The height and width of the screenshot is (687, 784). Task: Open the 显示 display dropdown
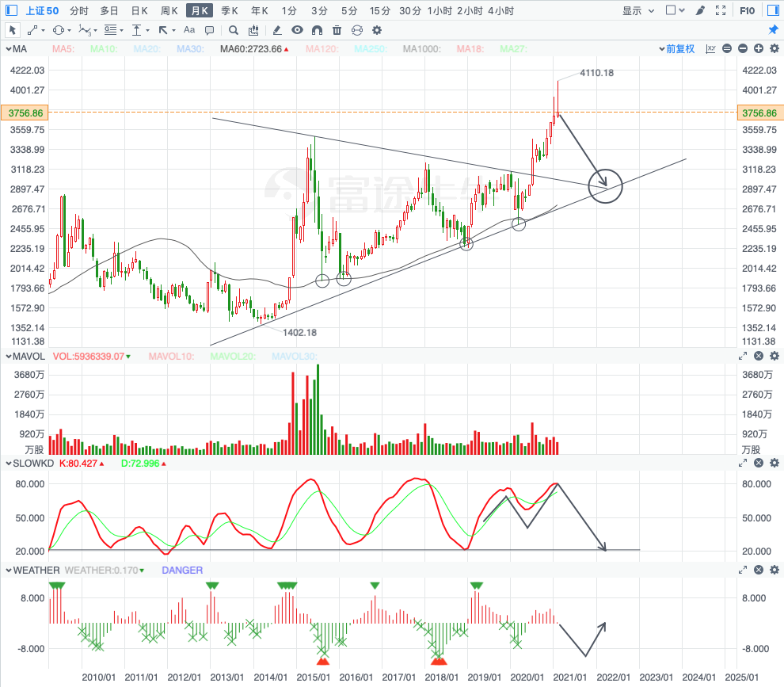638,10
